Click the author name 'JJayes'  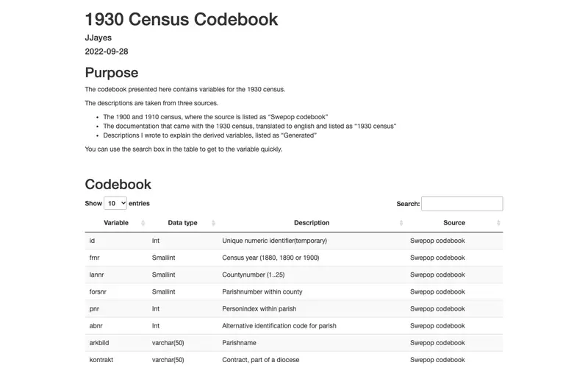[98, 38]
